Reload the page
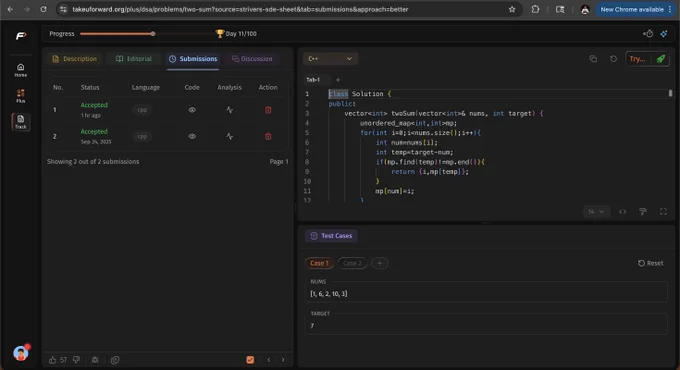This screenshot has width=680, height=370. (x=43, y=9)
